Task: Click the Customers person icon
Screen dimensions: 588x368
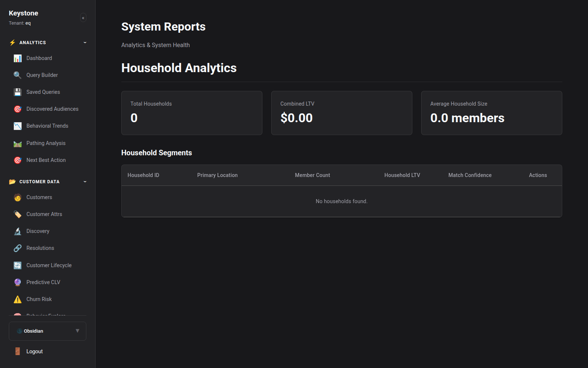Action: coord(18,197)
